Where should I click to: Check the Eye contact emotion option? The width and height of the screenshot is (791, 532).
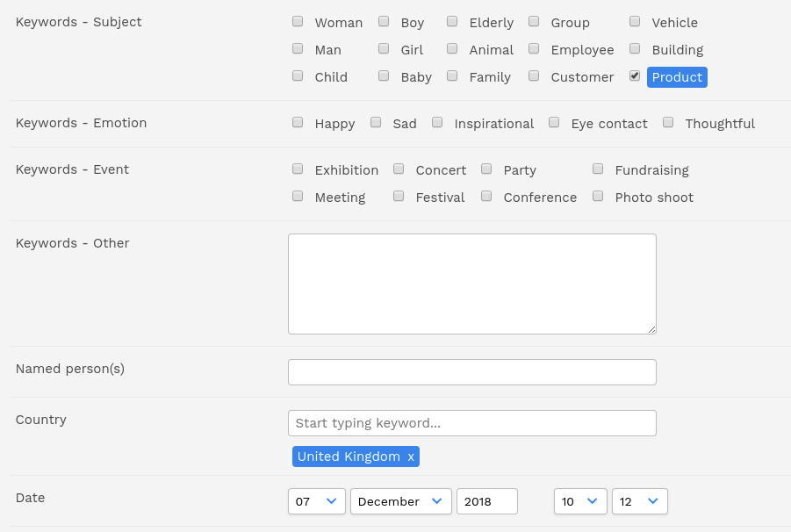(x=554, y=122)
